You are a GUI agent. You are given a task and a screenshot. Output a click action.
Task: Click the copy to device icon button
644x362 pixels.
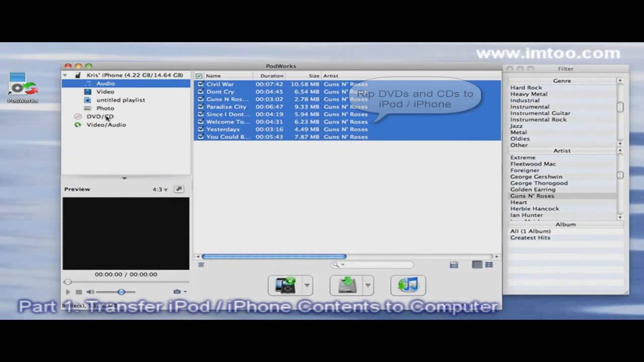pyautogui.click(x=285, y=285)
